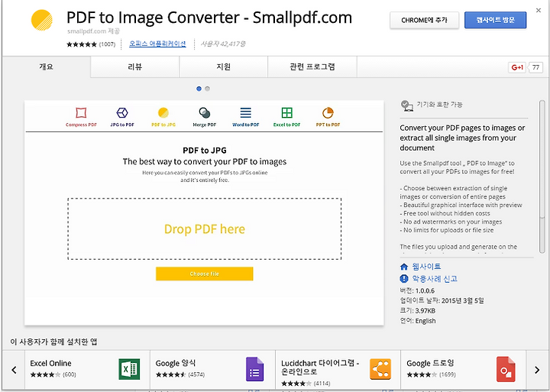Click the description panel scrollbar
The height and width of the screenshot is (392, 550).
click(x=542, y=177)
